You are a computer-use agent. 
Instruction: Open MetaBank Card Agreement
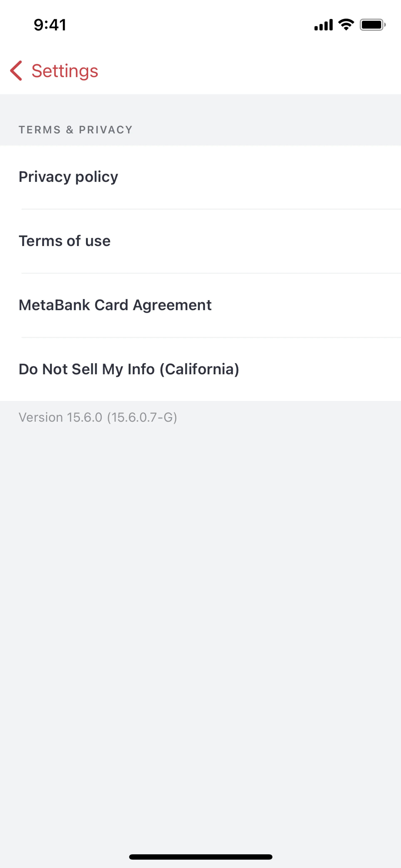200,305
